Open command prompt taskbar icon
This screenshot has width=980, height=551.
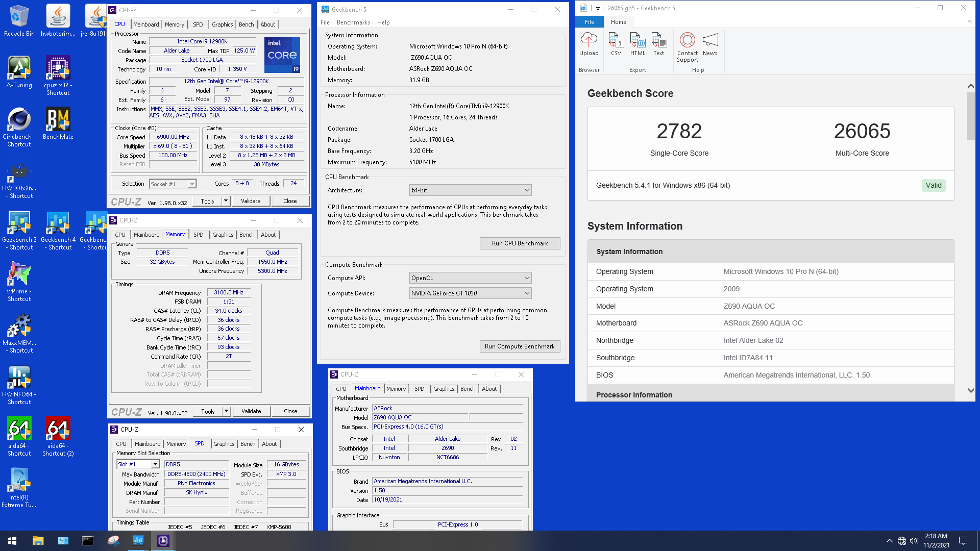coord(88,541)
